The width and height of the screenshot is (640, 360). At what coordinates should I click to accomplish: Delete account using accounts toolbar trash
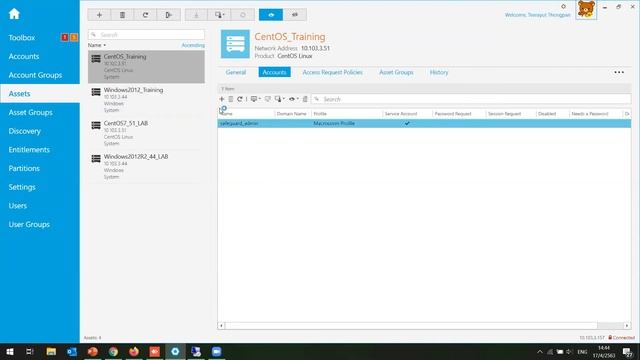[x=231, y=99]
